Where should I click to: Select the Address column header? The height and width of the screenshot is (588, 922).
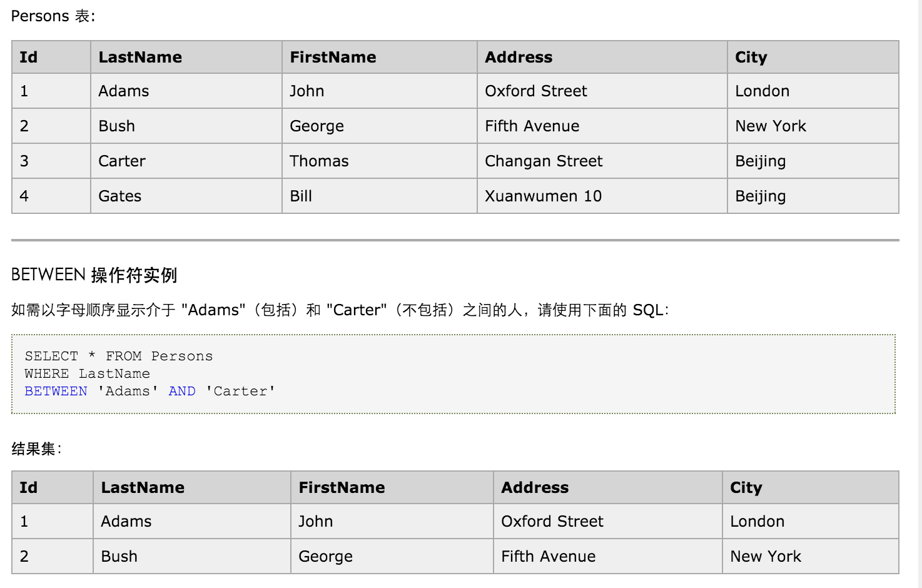pyautogui.click(x=519, y=57)
